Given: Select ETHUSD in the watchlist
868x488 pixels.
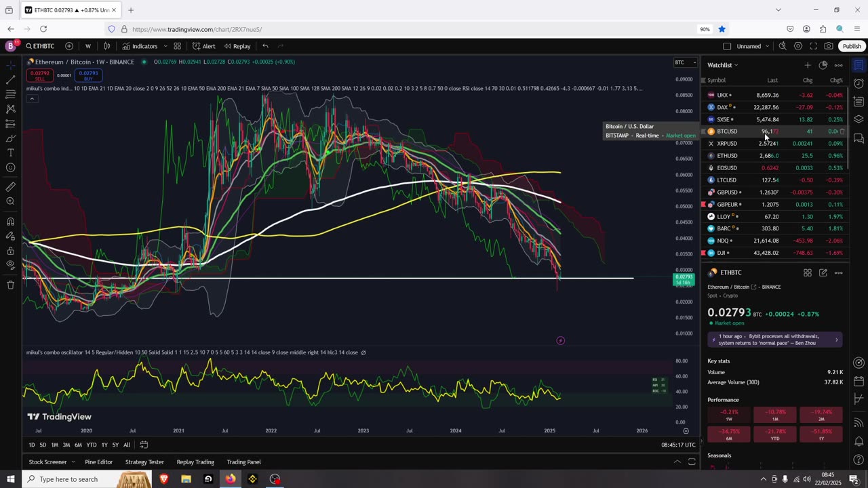Looking at the screenshot, I should 774,156.
